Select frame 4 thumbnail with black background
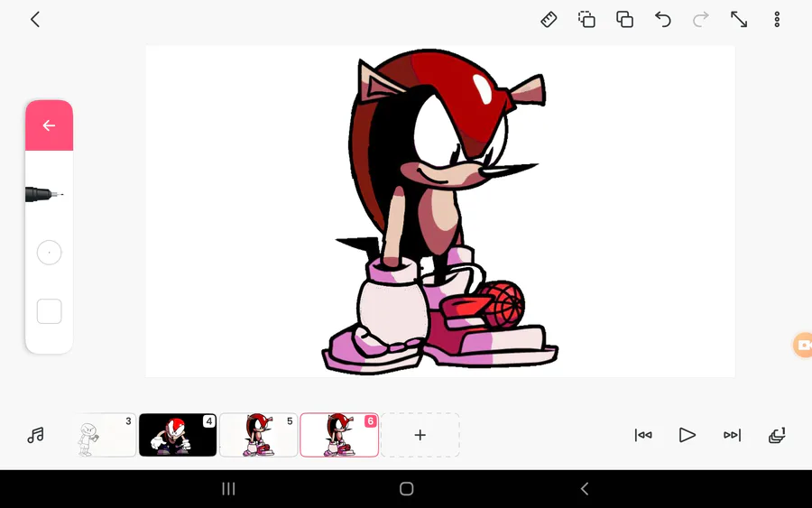 coord(178,435)
